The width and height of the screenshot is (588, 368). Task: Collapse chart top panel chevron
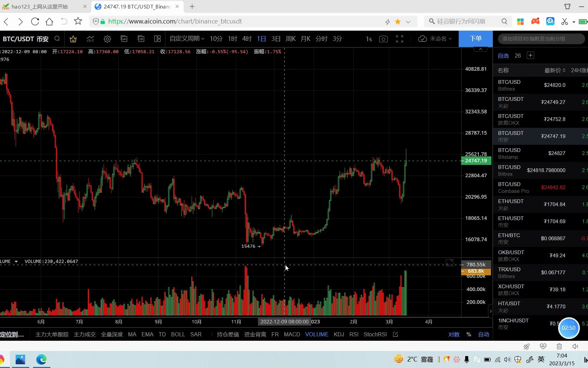(x=480, y=49)
